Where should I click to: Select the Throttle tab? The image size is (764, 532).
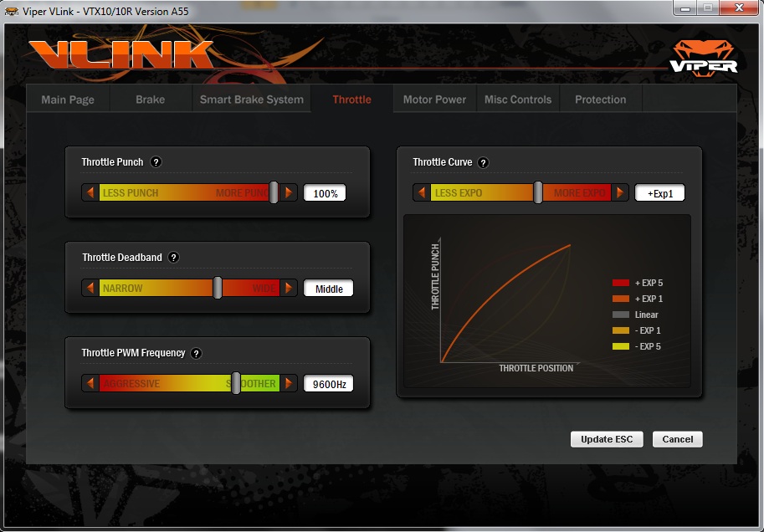point(351,100)
